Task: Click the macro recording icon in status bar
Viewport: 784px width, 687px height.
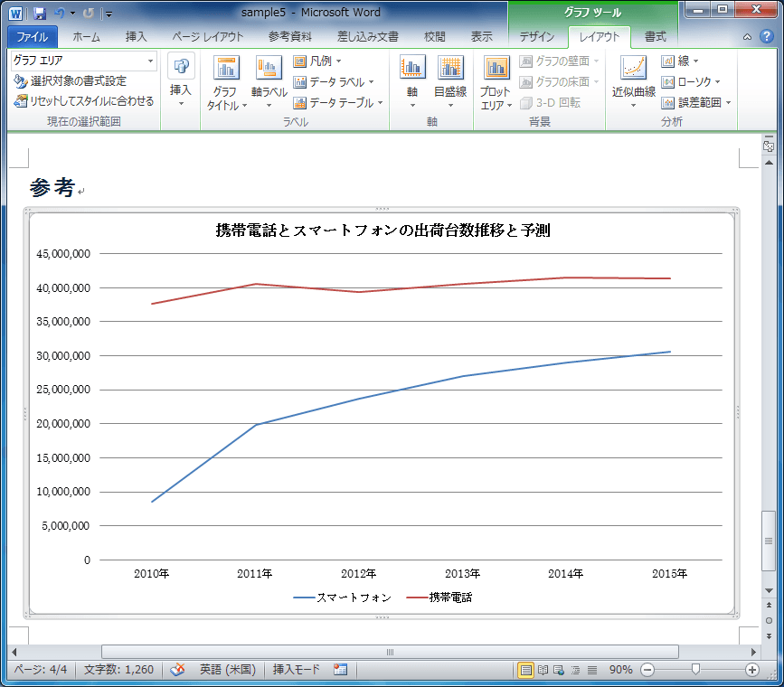Action: click(x=341, y=670)
